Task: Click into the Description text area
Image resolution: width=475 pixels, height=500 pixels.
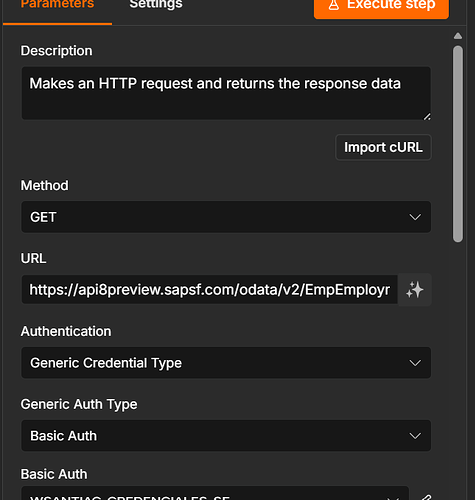Action: point(226,93)
